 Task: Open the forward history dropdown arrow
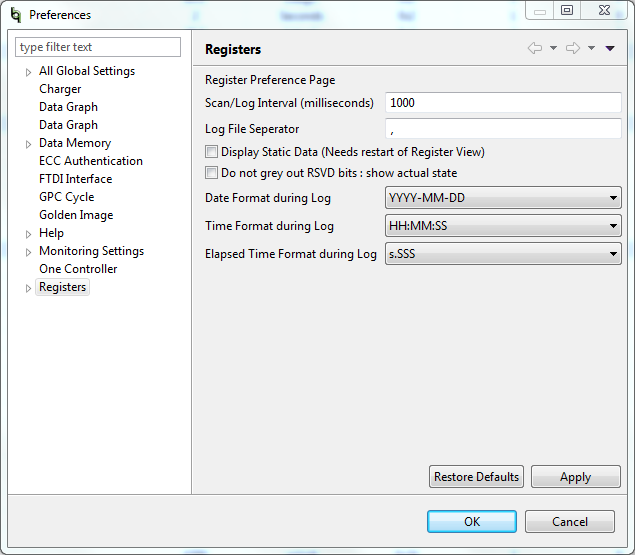[x=591, y=48]
